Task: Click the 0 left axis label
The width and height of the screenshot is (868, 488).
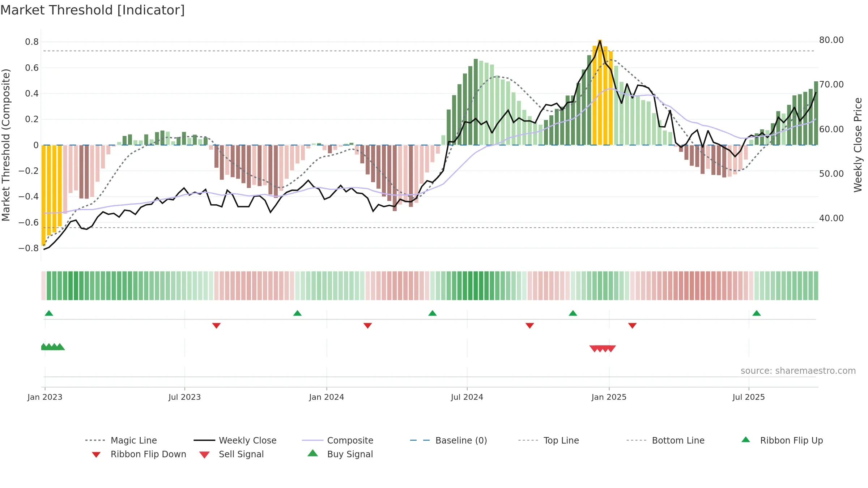Action: coord(36,145)
